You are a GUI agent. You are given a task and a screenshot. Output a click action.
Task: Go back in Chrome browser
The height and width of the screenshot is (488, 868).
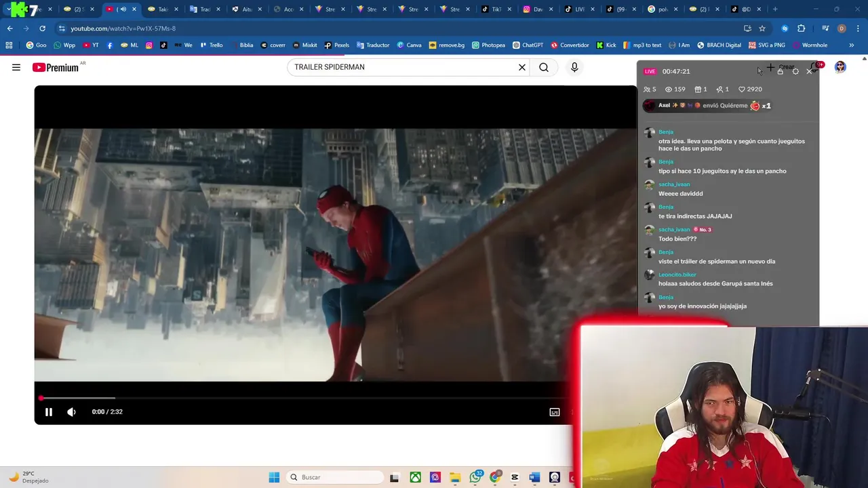tap(9, 28)
